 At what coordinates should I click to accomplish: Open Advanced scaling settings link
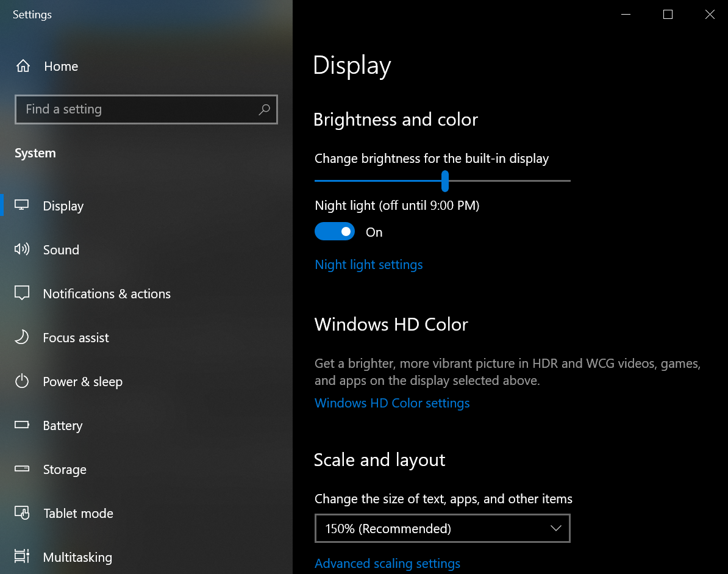(x=387, y=563)
